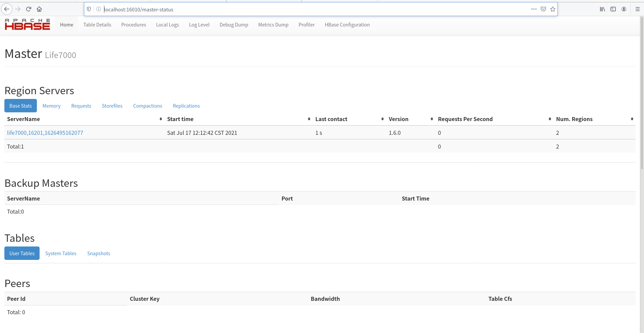Open Table Details in navbar

point(97,25)
